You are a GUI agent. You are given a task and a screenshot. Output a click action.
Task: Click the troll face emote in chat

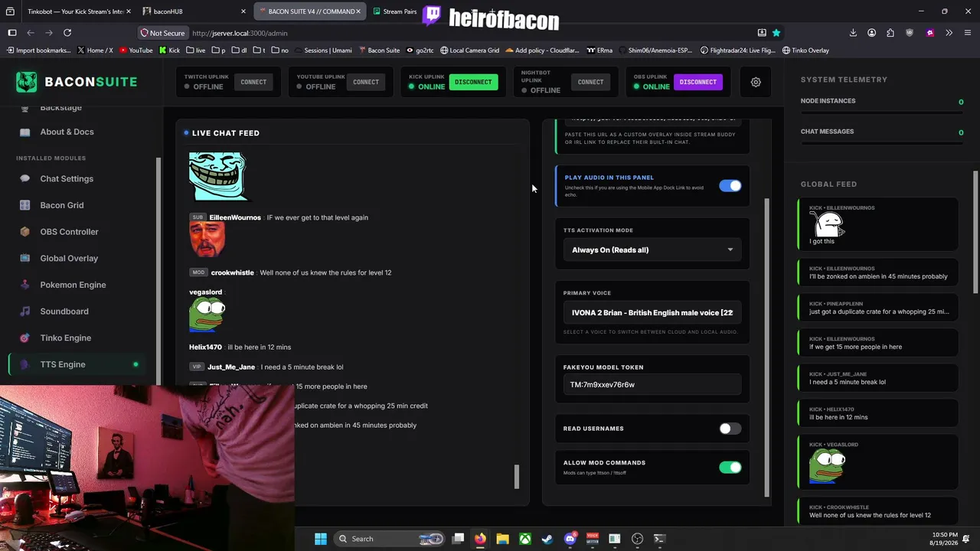pos(217,176)
